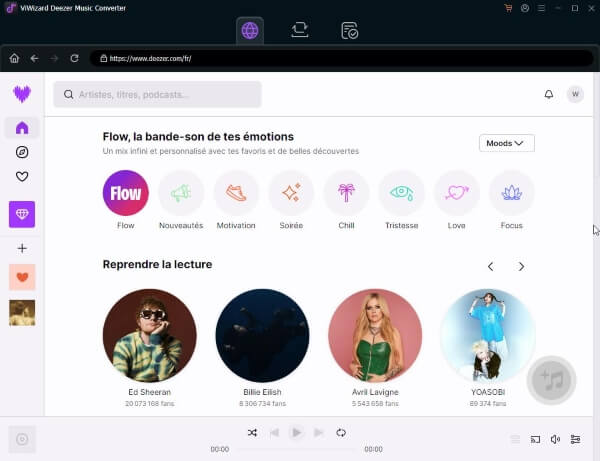Mute the player volume
The height and width of the screenshot is (461, 600).
click(555, 439)
